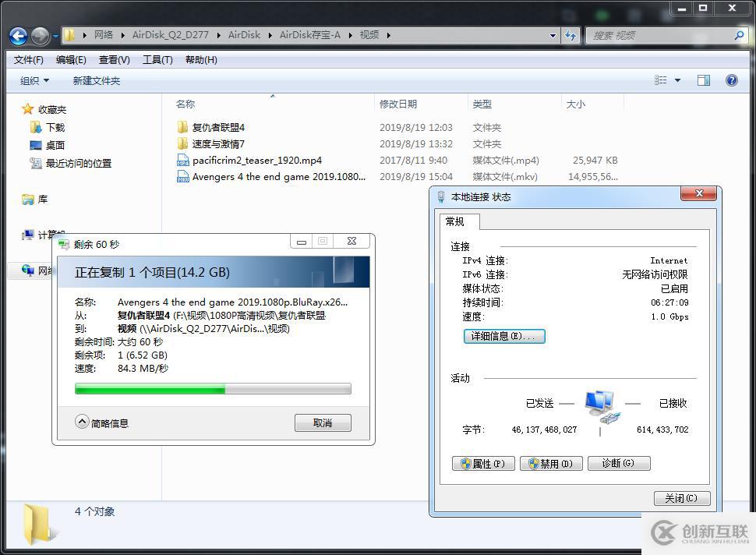Click 关闭(C) button

pyautogui.click(x=682, y=498)
